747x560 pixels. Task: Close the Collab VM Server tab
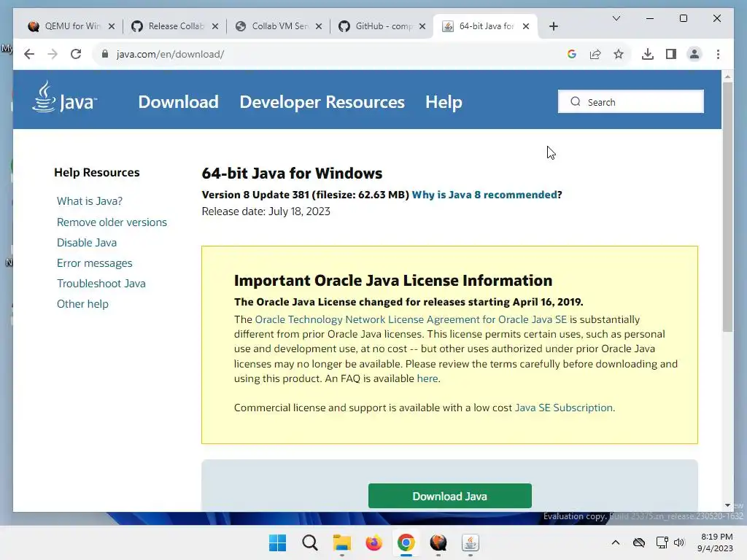point(319,26)
